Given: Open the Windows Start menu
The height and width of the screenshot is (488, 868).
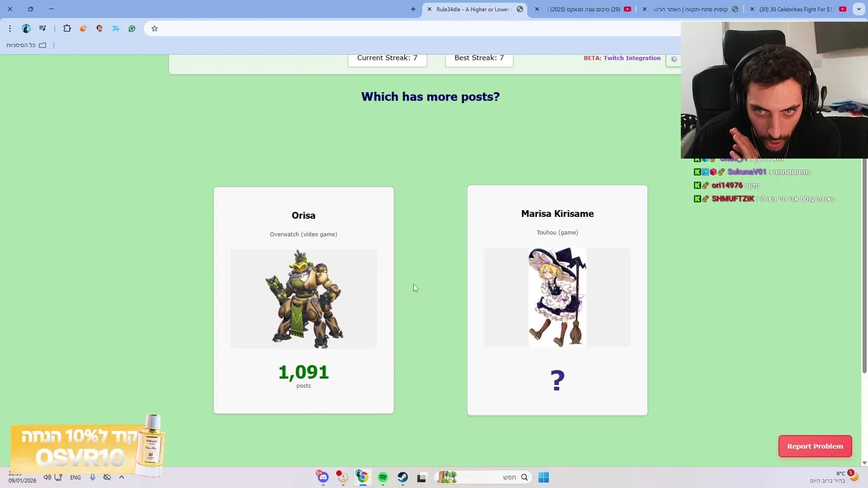Looking at the screenshot, I should pyautogui.click(x=543, y=477).
